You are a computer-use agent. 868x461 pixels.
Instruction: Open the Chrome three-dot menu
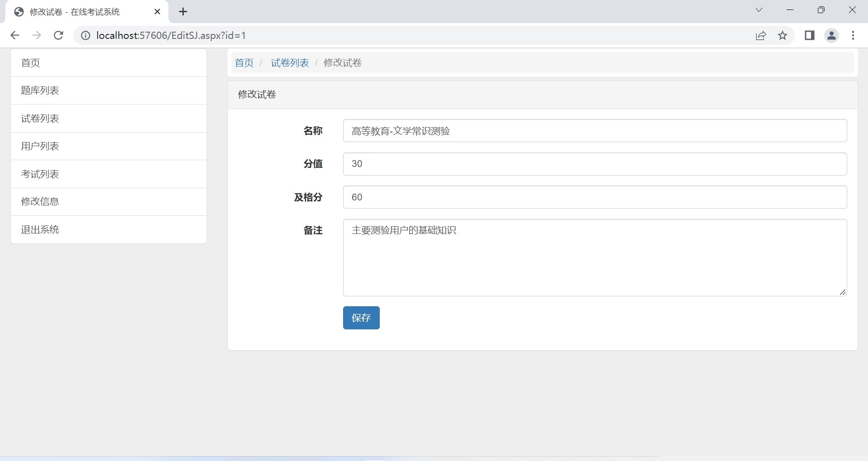coord(853,35)
